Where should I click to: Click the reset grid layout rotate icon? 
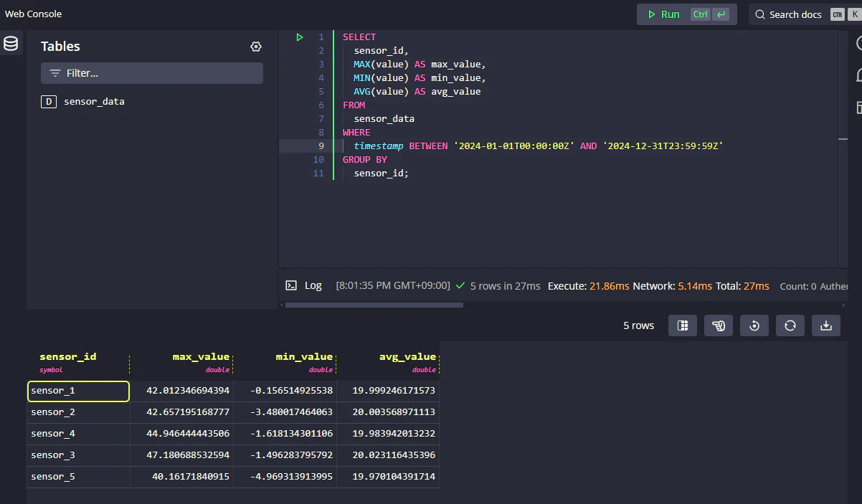(x=754, y=325)
